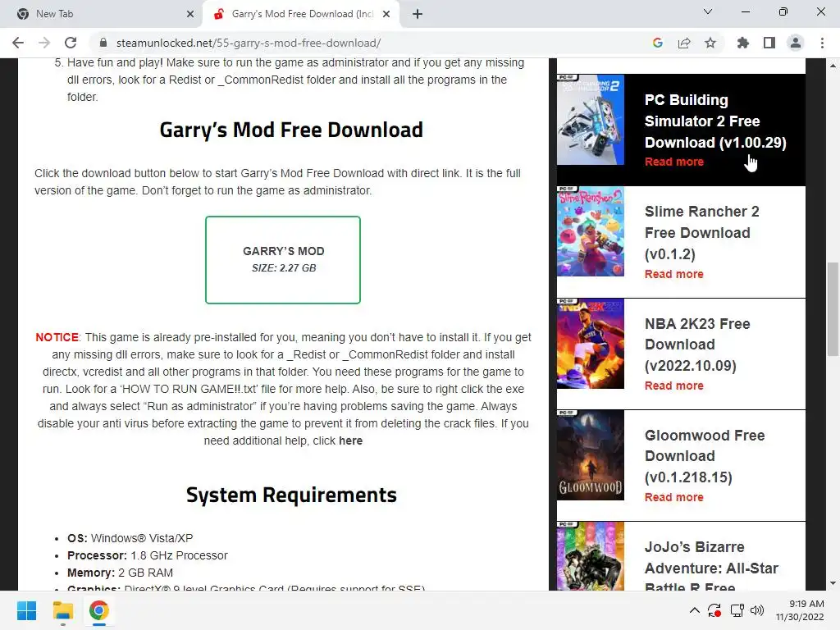
Task: Open NBA 2K23 Free Download title
Action: [x=697, y=345]
